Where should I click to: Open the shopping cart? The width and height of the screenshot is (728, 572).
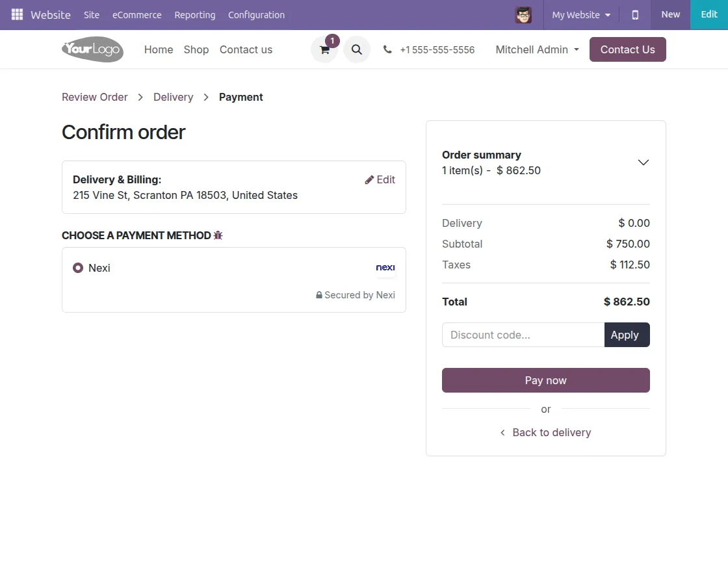324,49
